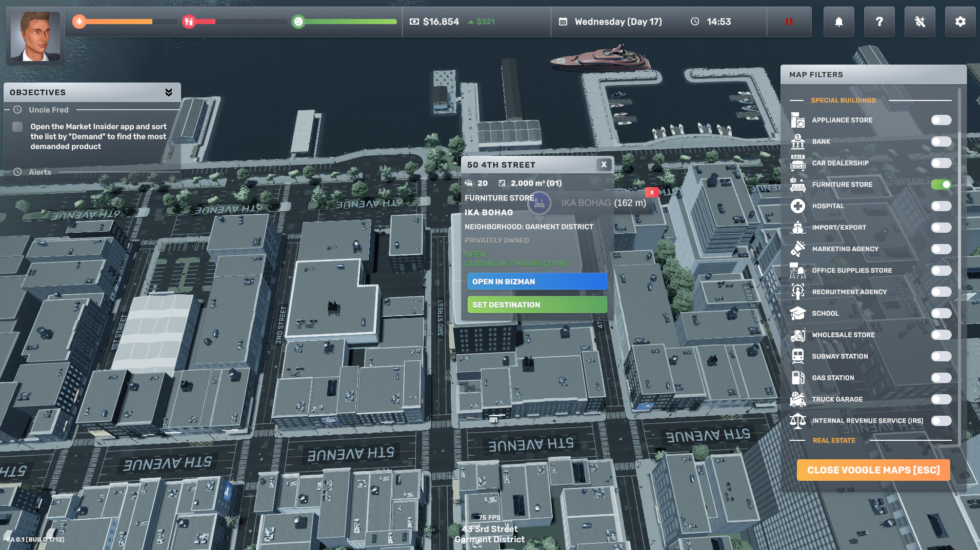The width and height of the screenshot is (980, 550).
Task: Click the player character portrait
Action: tap(35, 37)
